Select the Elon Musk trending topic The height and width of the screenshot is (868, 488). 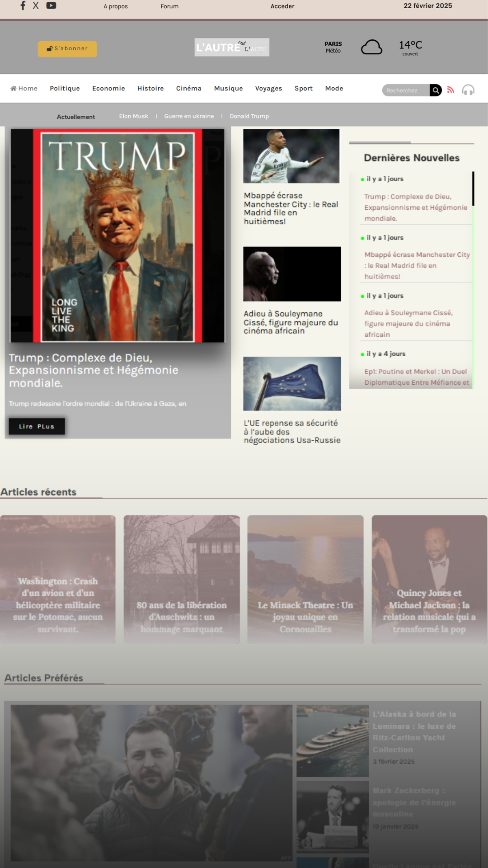(134, 116)
